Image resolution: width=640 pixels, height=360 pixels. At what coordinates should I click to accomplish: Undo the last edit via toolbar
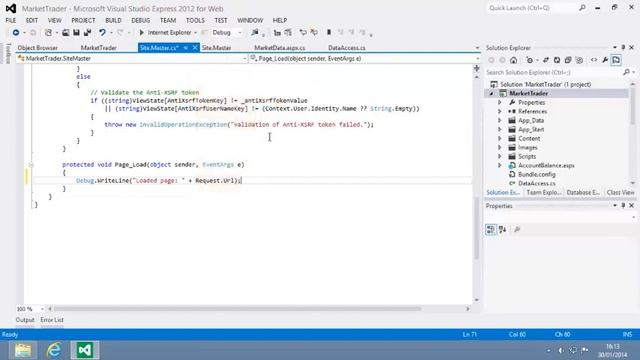click(102, 32)
